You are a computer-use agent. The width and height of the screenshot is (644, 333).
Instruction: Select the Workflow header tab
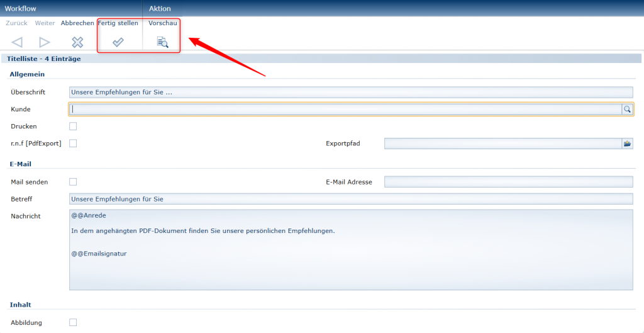point(20,8)
